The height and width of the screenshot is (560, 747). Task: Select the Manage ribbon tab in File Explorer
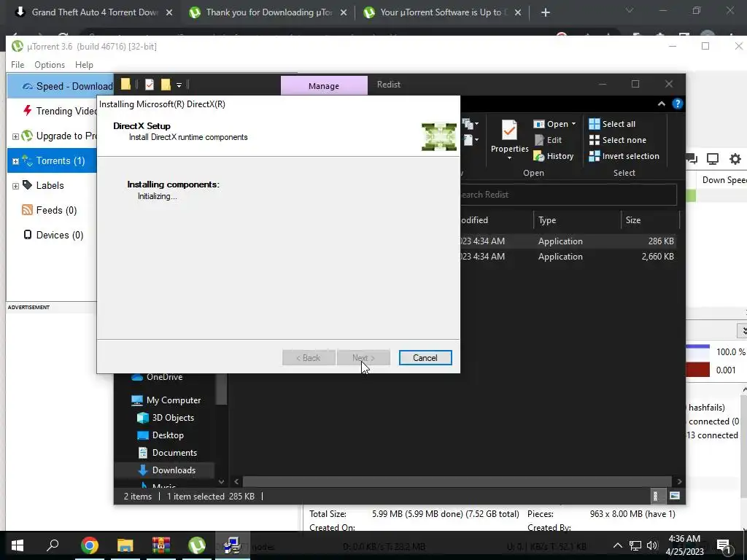[324, 86]
